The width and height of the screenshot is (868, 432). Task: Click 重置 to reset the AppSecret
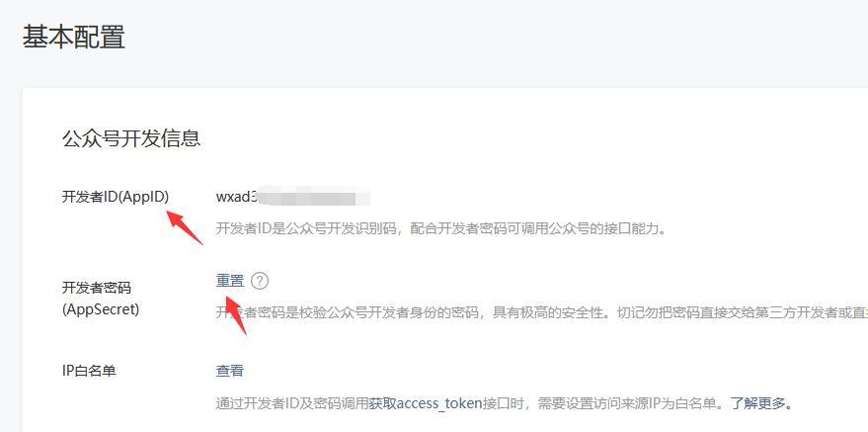pyautogui.click(x=230, y=281)
